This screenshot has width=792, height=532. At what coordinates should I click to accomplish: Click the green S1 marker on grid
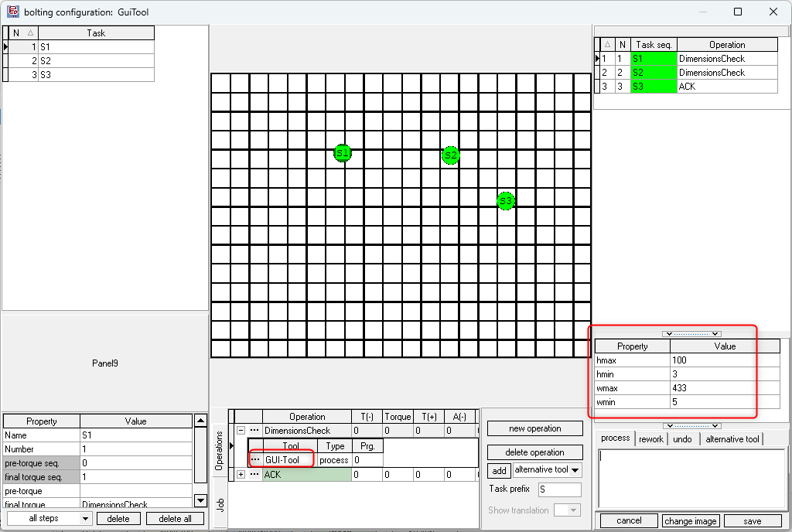point(343,153)
